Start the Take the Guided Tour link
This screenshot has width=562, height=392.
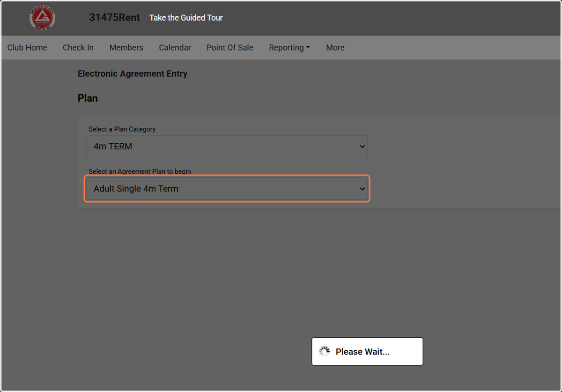(x=186, y=18)
